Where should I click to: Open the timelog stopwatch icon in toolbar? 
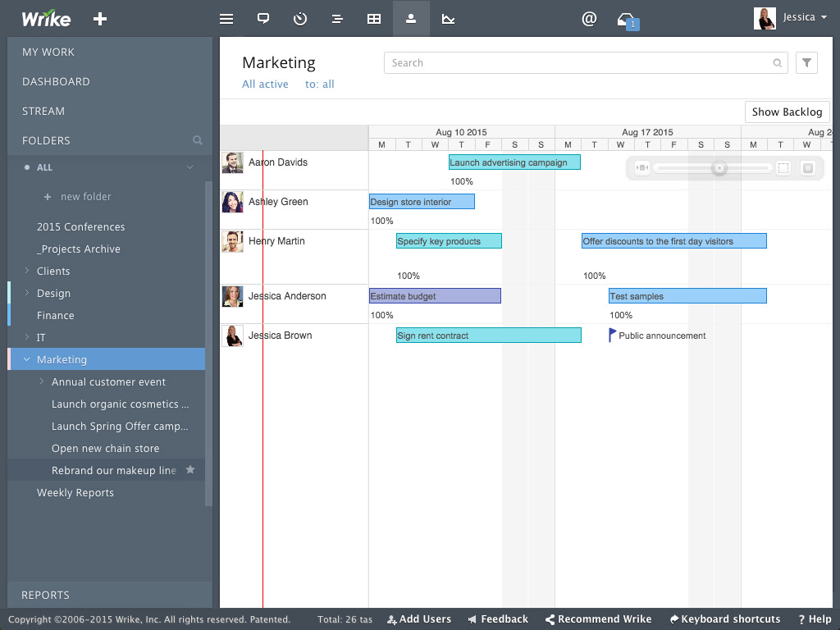tap(300, 20)
